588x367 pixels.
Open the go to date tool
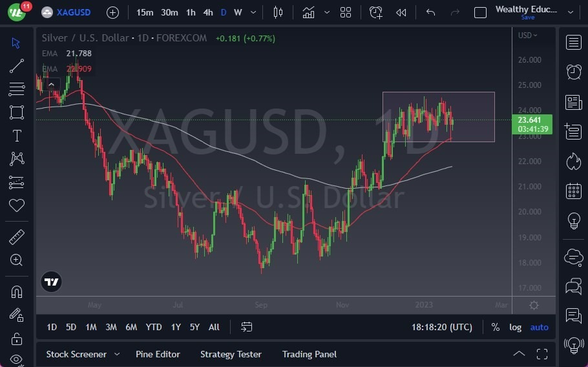point(246,327)
